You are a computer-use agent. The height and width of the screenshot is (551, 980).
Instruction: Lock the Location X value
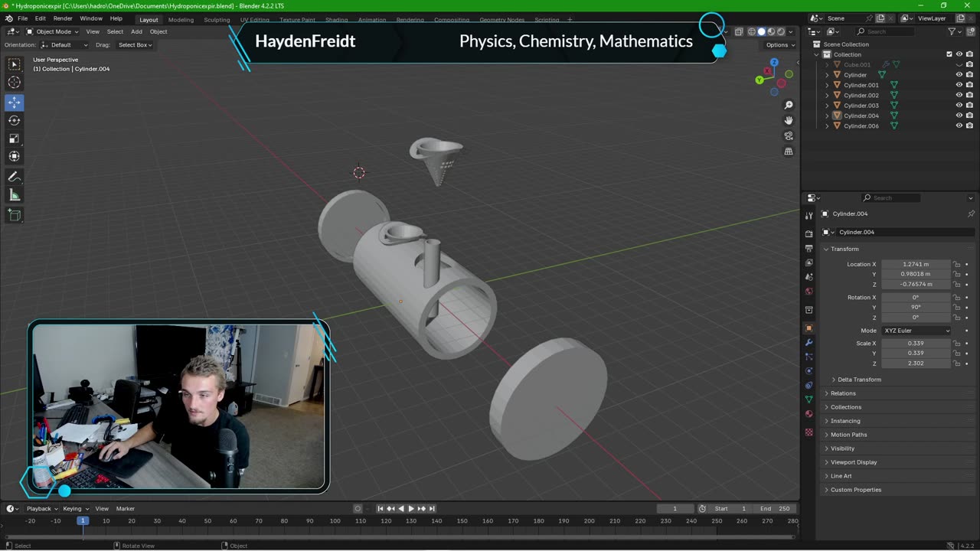pyautogui.click(x=956, y=264)
